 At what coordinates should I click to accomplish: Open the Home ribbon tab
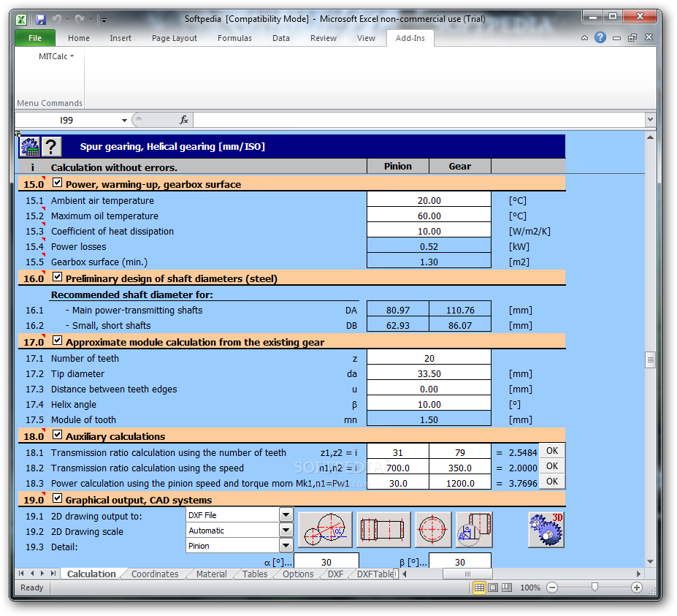(79, 38)
